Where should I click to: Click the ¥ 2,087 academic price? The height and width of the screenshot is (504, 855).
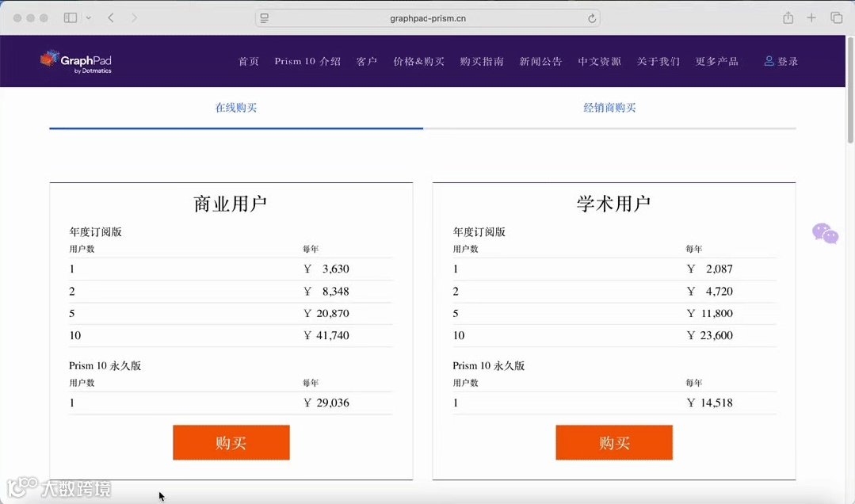pos(709,269)
